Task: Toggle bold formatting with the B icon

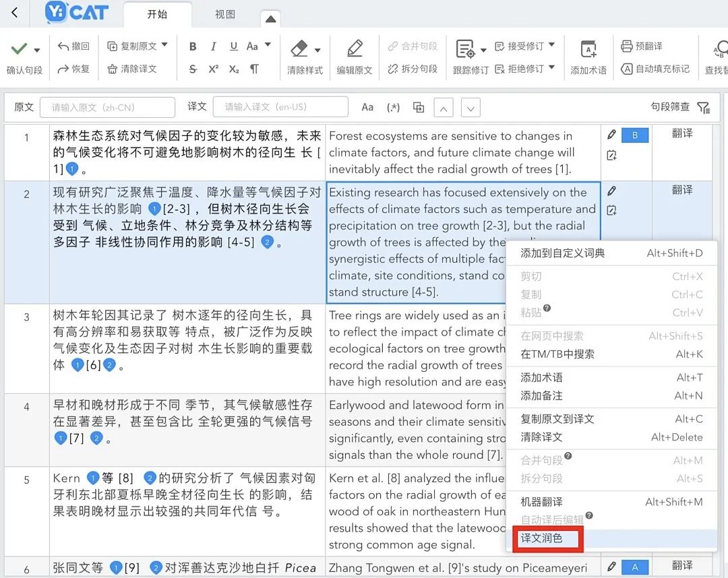Action: tap(192, 46)
